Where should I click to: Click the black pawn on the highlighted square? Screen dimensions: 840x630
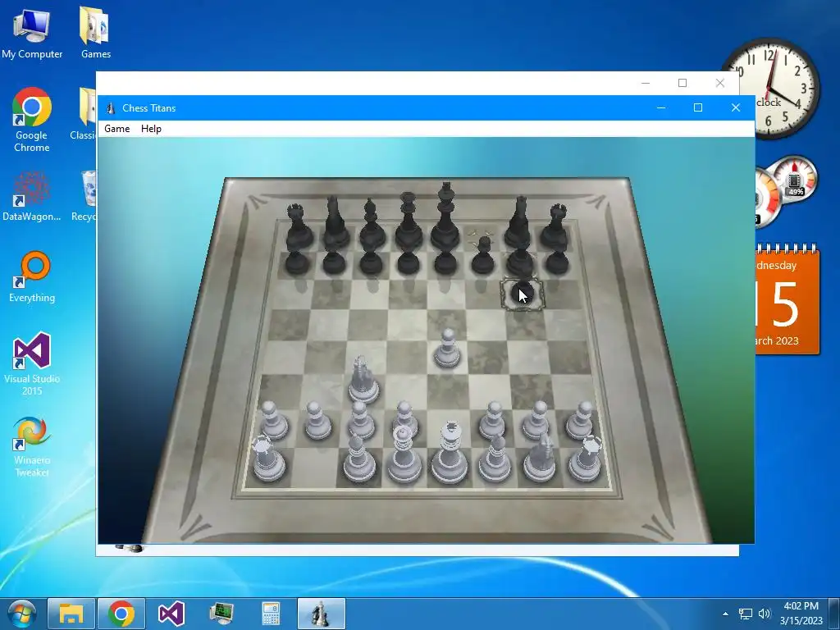pyautogui.click(x=523, y=294)
